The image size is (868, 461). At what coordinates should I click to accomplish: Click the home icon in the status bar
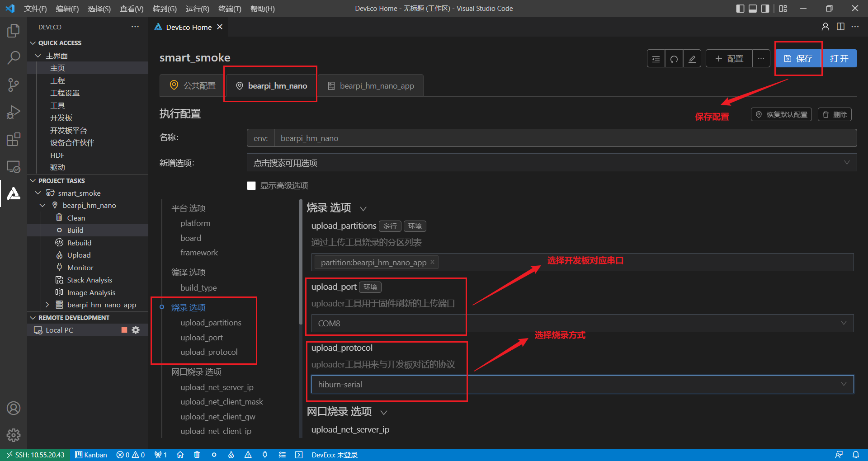click(x=180, y=455)
